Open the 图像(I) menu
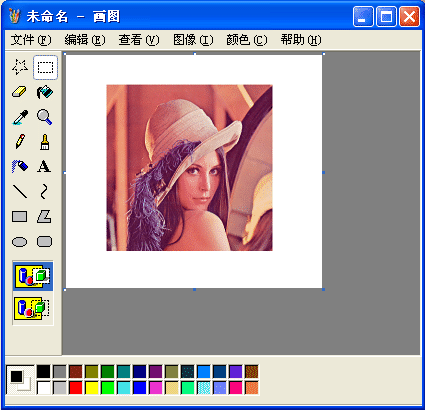Screen dimensions: 425x410 click(193, 40)
